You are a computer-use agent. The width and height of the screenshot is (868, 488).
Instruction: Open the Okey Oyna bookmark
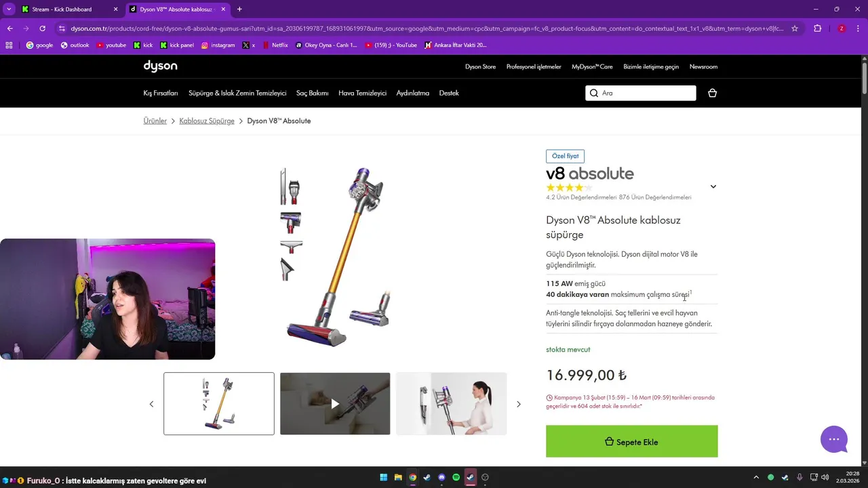coord(326,45)
